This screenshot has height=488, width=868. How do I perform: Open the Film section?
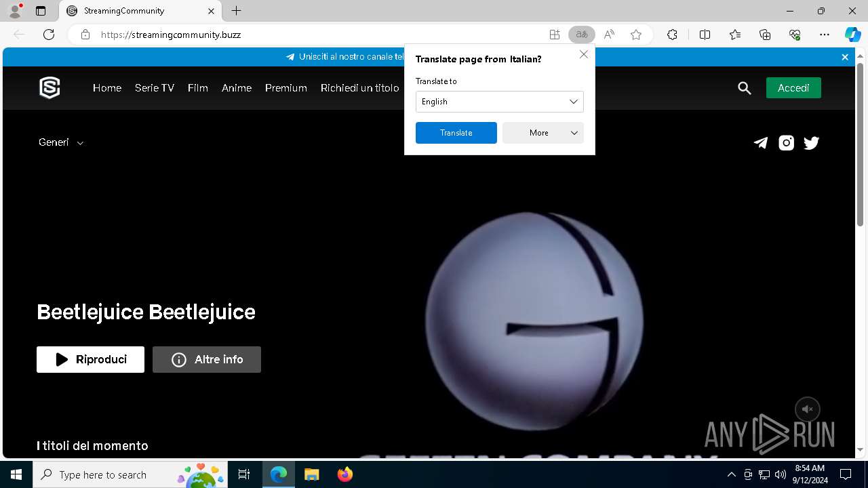198,88
